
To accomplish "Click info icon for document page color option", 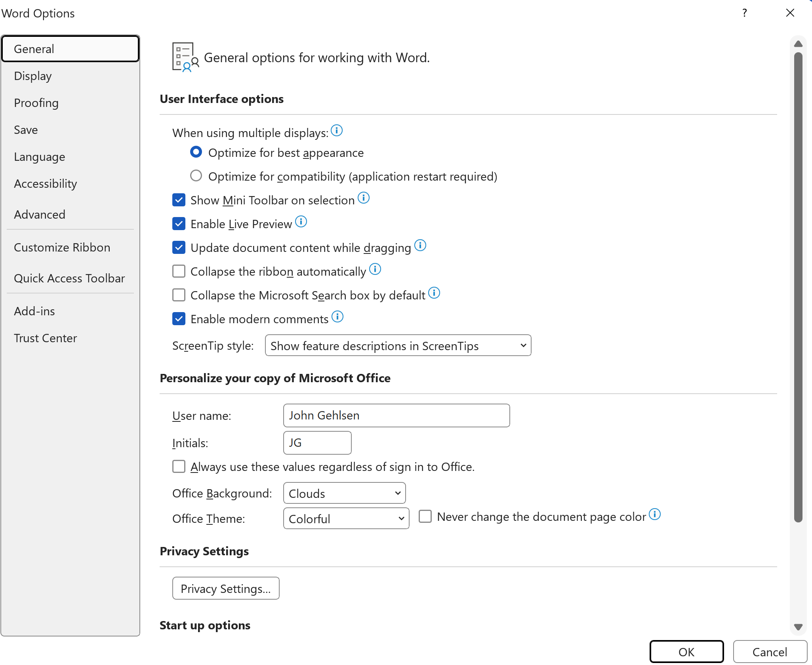I will click(655, 514).
